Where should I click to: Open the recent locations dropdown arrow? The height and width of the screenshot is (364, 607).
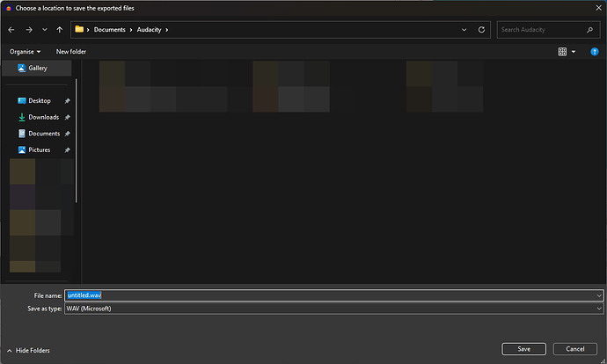point(45,30)
